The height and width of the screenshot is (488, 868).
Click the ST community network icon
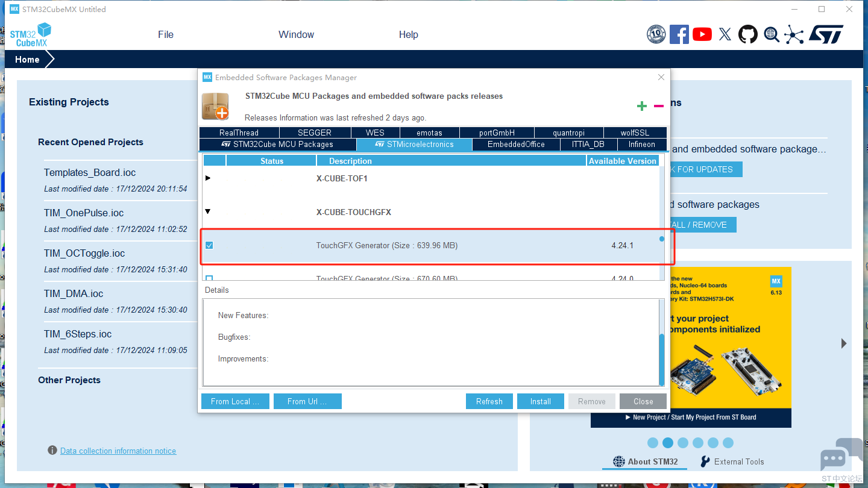[x=794, y=34]
